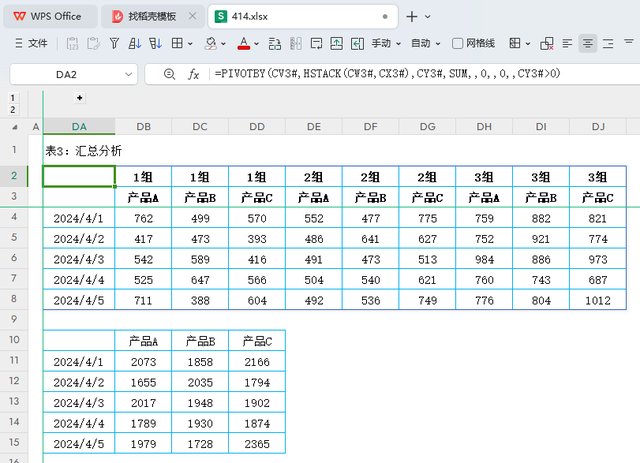This screenshot has height=463, width=640.
Task: Click the wrap text icon
Action: click(x=316, y=43)
